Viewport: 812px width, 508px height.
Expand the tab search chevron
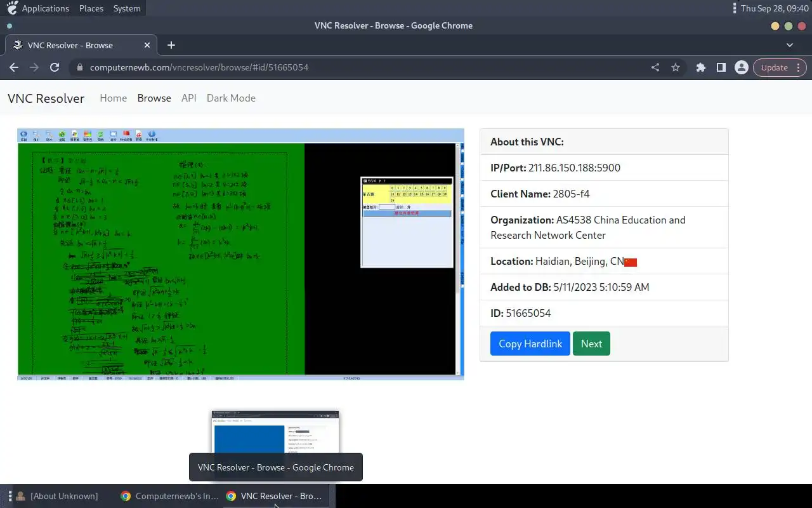click(790, 45)
